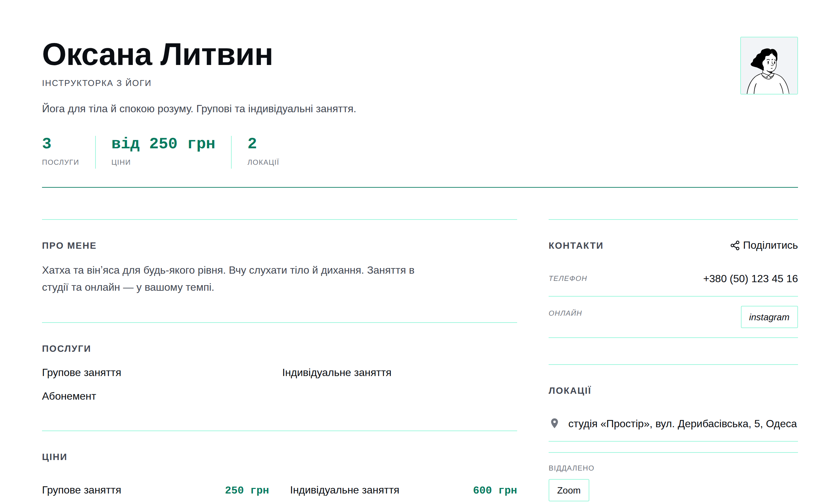Click the map pin icon by студія «Простір»
The height and width of the screenshot is (504, 840).
point(554,423)
